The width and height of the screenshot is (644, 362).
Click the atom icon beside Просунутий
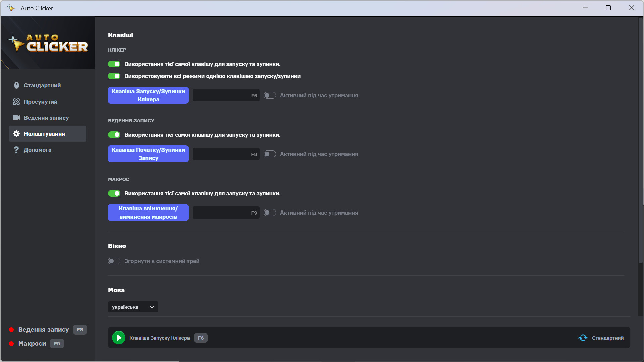(16, 102)
